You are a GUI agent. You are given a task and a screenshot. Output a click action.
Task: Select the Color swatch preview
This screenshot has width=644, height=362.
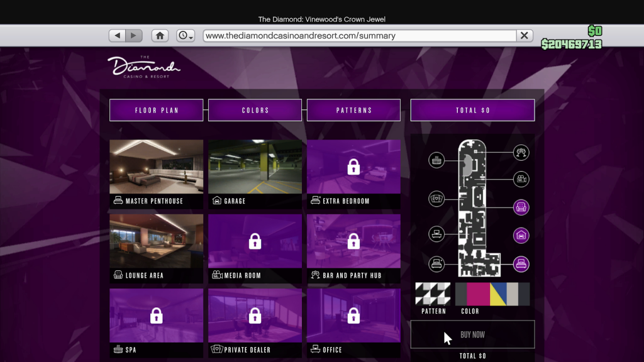point(492,294)
